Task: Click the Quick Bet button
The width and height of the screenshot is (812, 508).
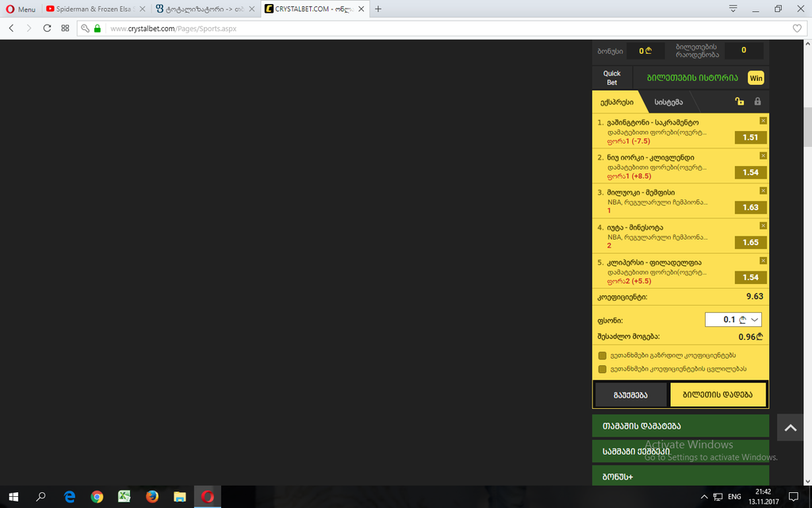Action: (611, 78)
